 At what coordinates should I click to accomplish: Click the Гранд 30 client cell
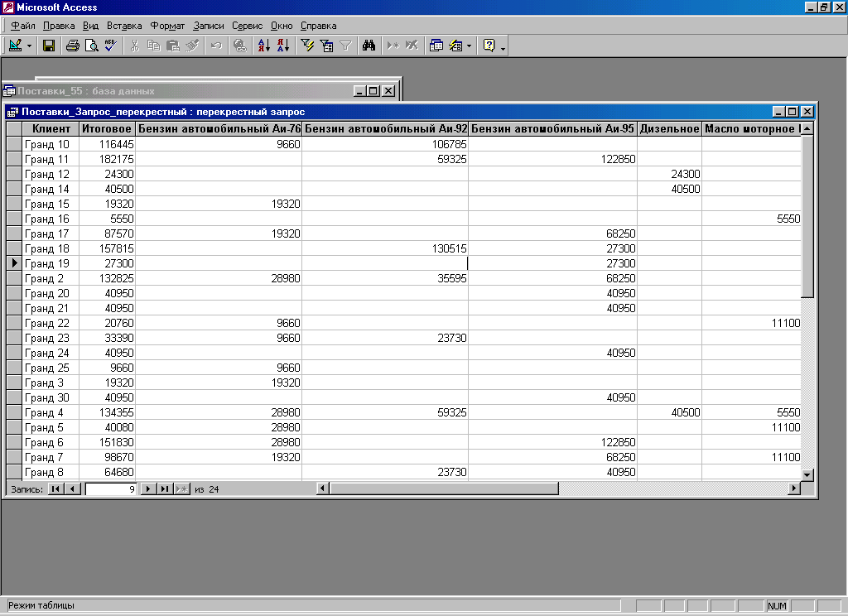pyautogui.click(x=51, y=397)
